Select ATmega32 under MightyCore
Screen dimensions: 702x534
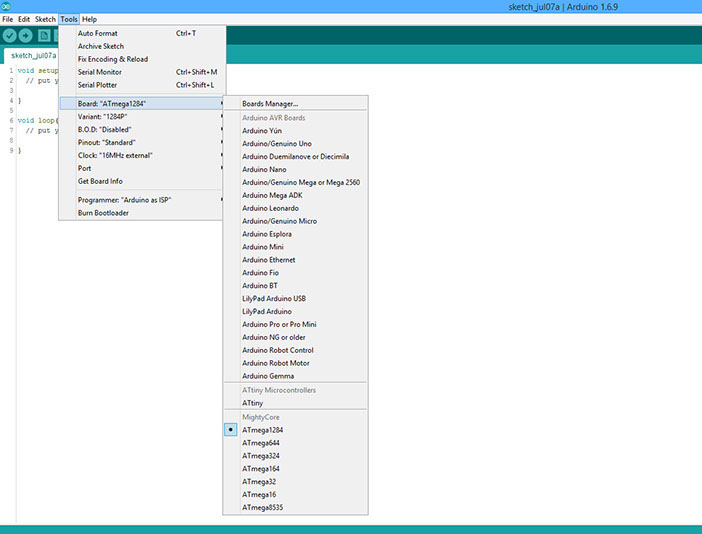295,482
